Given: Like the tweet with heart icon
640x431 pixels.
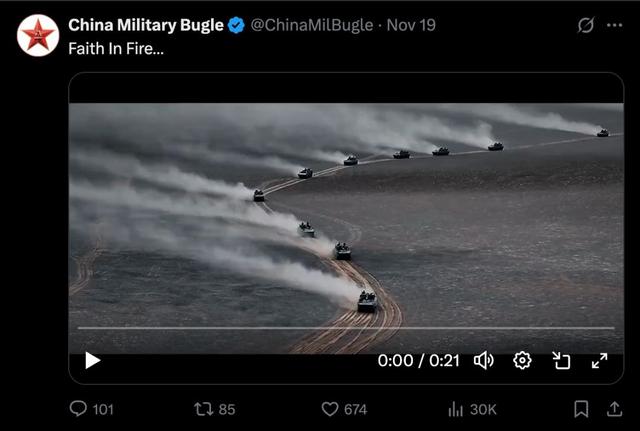Looking at the screenshot, I should [330, 409].
